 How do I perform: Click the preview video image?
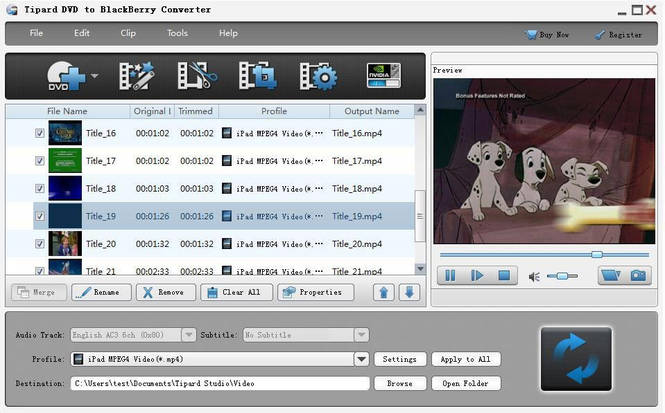click(544, 161)
